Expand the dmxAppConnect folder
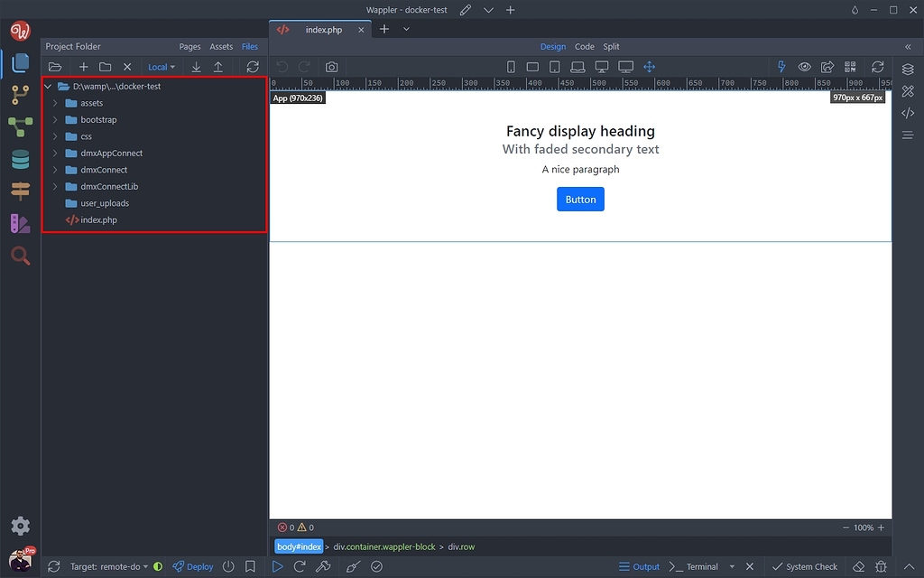 55,153
